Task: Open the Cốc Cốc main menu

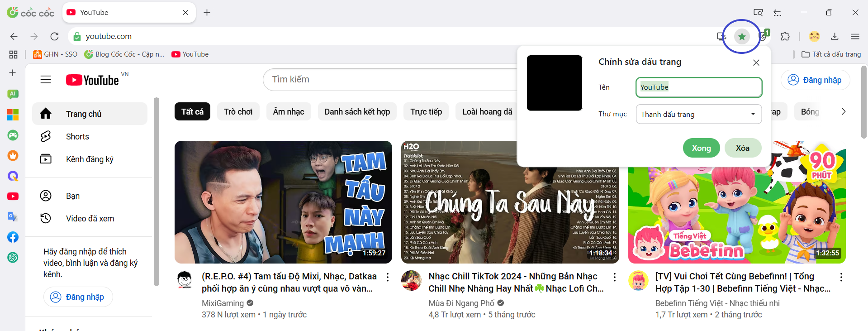Action: (855, 36)
